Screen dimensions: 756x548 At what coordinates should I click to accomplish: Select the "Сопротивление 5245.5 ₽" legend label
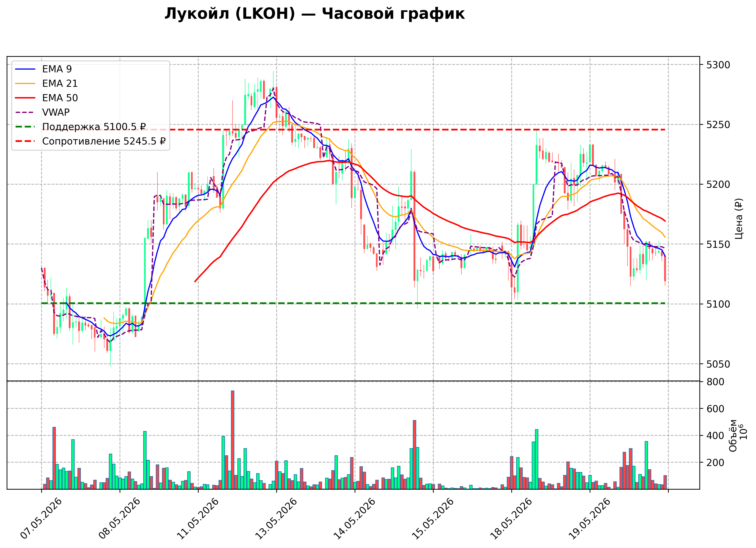point(104,141)
